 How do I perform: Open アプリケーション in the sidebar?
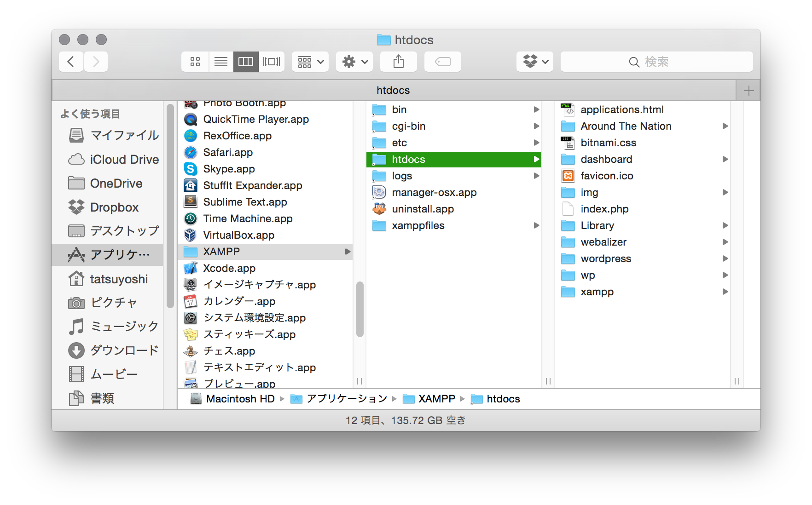[108, 255]
